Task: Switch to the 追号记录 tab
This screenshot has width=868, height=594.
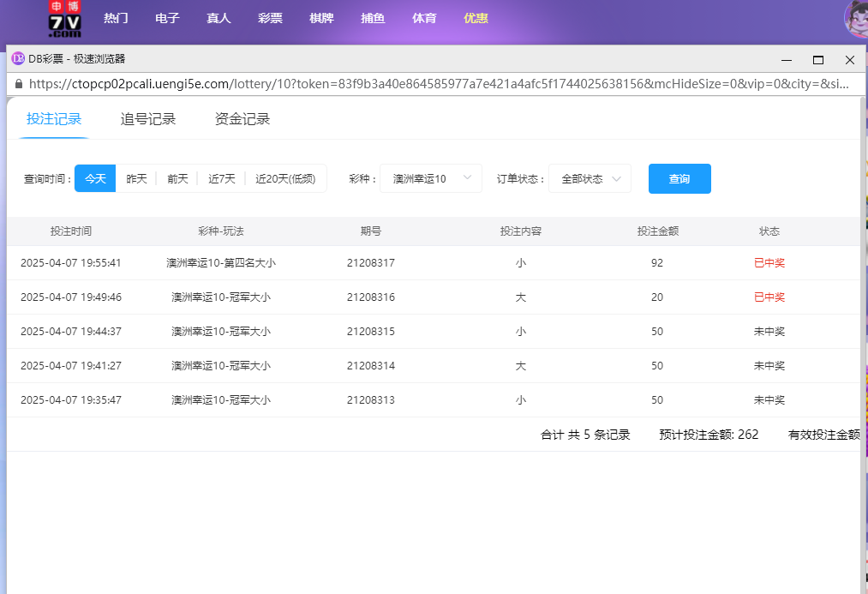Action: coord(149,119)
